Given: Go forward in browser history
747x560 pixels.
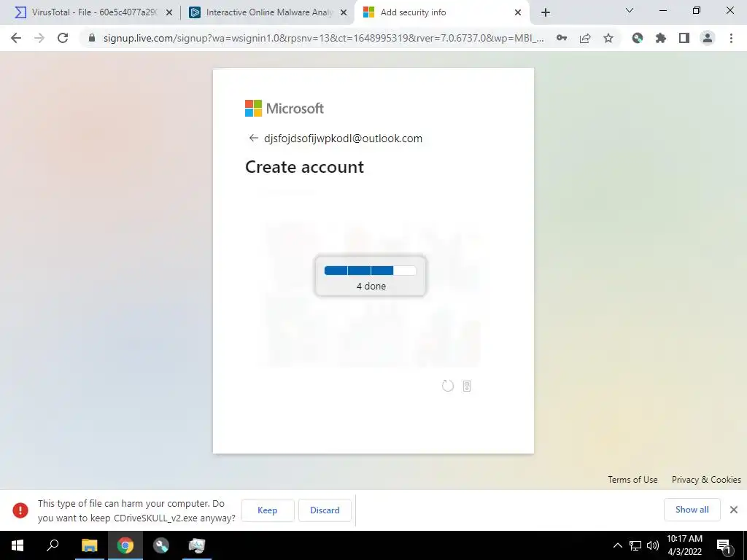Looking at the screenshot, I should (x=39, y=38).
